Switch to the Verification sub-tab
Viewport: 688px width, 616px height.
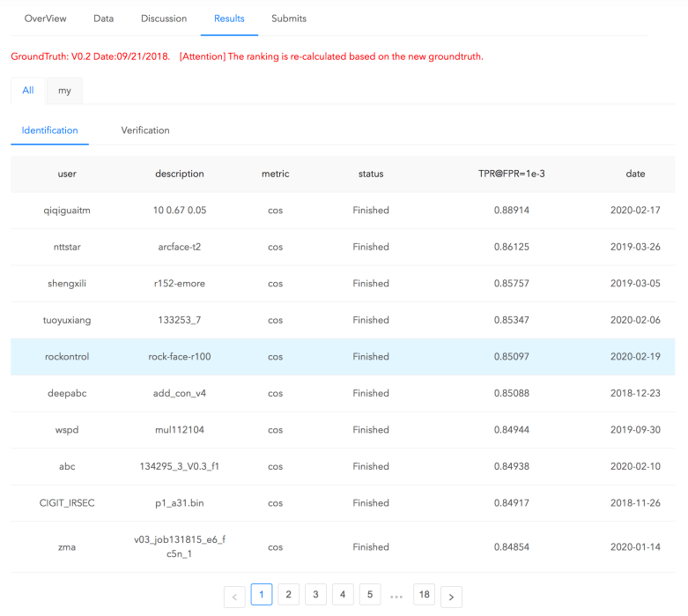point(145,130)
